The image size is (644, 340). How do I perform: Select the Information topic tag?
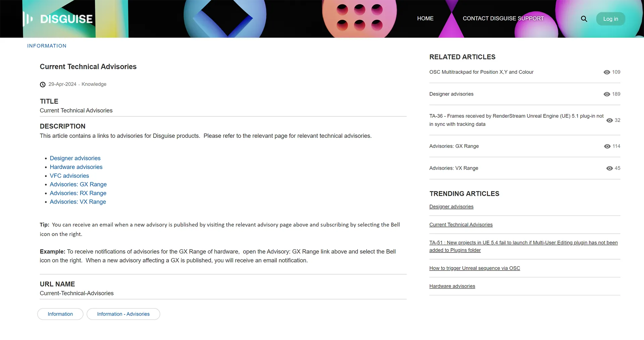point(60,314)
